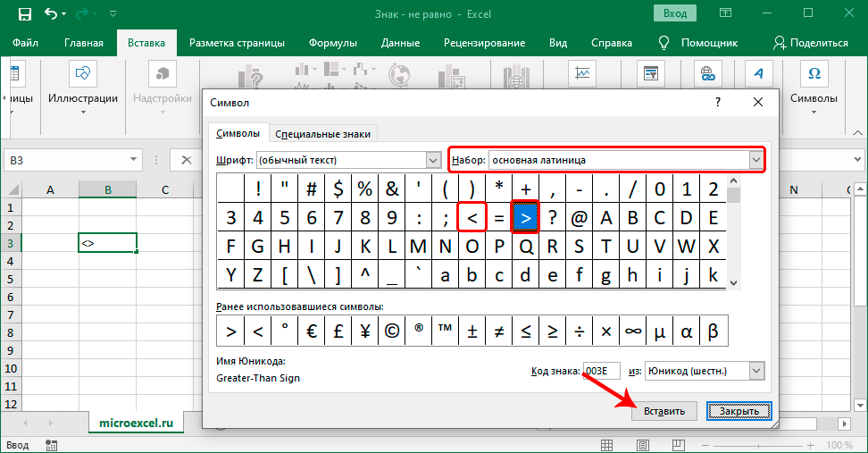
Task: Click the Add-ins icon
Action: (x=163, y=73)
